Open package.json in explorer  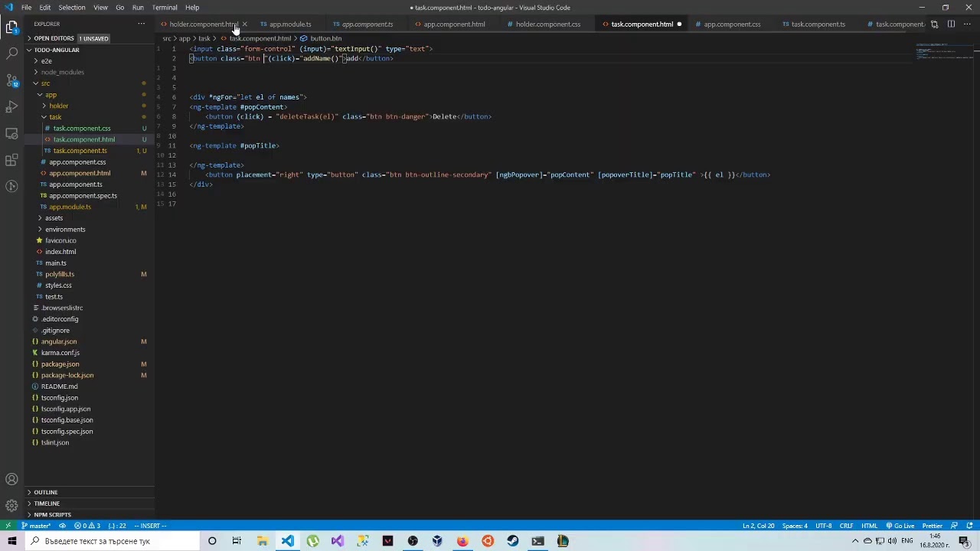(60, 364)
